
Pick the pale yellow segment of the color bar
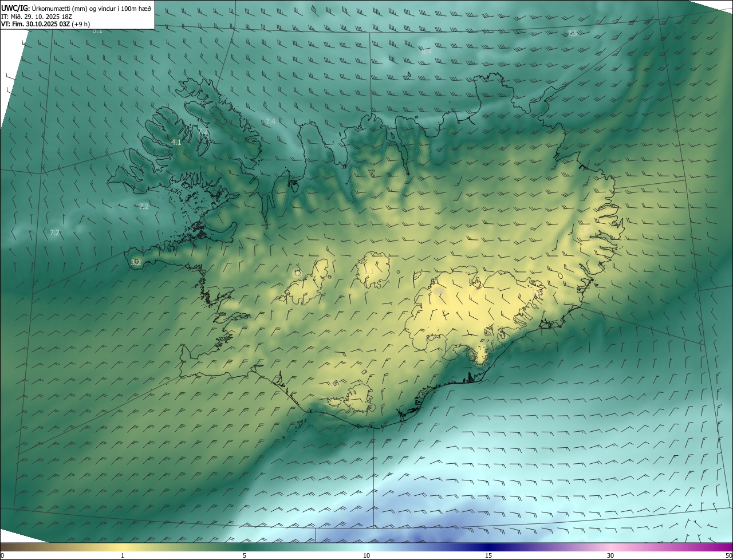click(123, 547)
